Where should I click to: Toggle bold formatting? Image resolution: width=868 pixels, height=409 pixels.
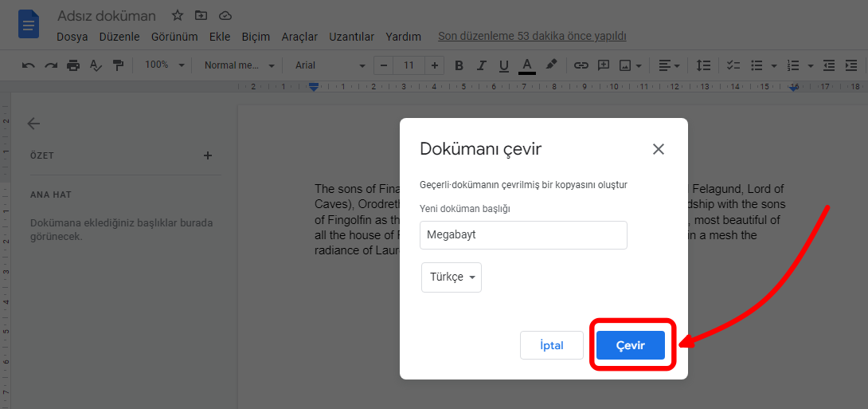459,65
